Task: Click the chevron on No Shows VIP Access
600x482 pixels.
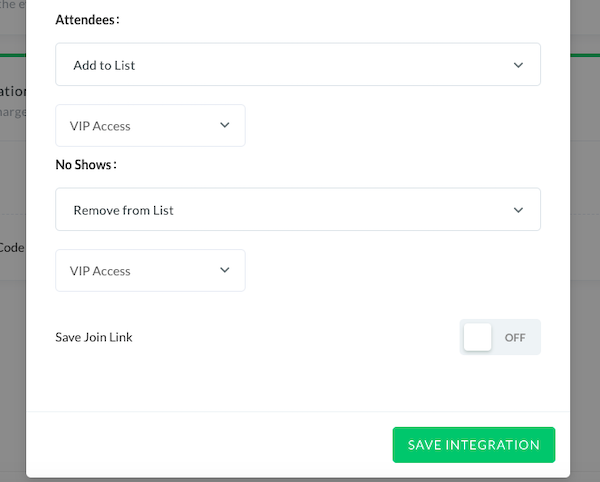Action: pos(224,271)
